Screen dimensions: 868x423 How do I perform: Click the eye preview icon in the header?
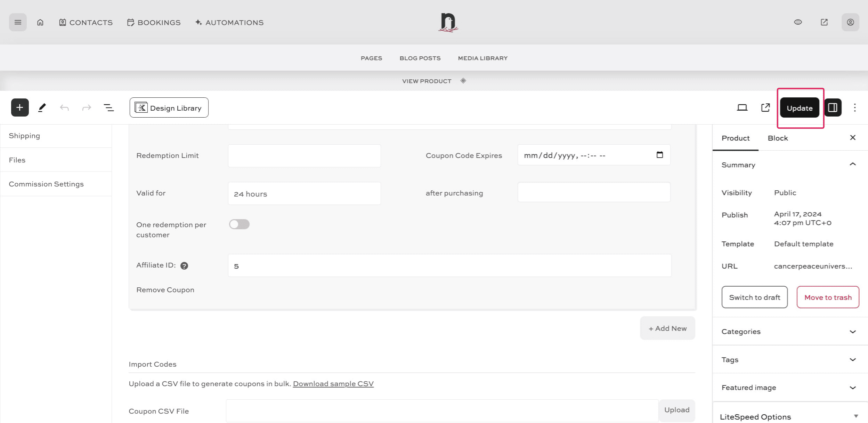click(798, 22)
